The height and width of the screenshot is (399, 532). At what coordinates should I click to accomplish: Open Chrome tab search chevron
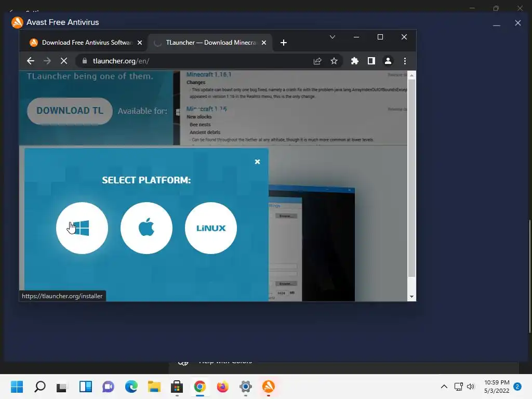(332, 37)
